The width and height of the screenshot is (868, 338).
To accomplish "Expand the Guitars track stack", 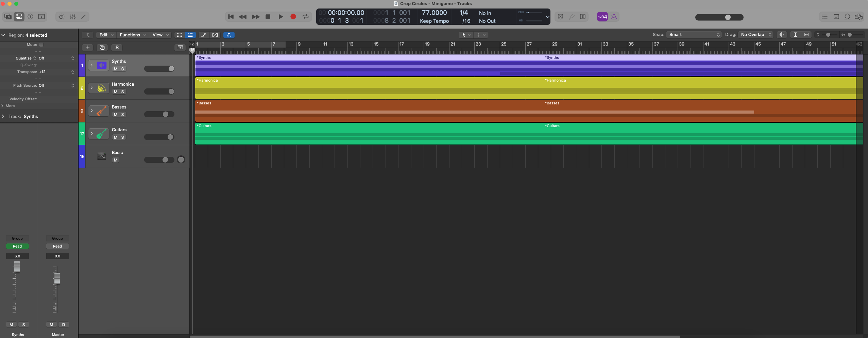I will point(91,133).
